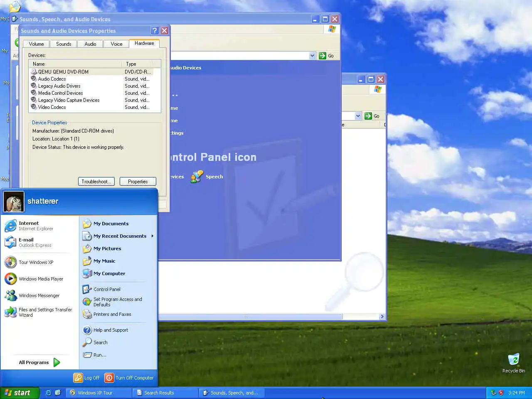Open Outlook Express E-mail entry
Screen dimensions: 532x399
coord(40,242)
